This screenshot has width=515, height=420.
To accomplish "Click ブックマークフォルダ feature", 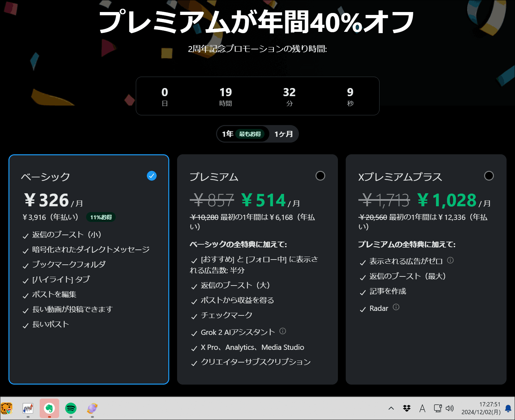I will [x=69, y=264].
